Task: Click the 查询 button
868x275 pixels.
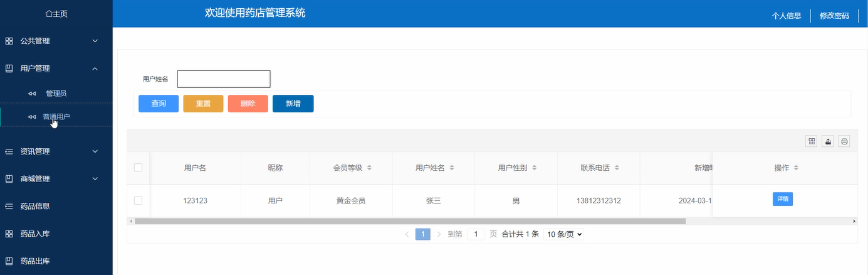Action: 159,104
